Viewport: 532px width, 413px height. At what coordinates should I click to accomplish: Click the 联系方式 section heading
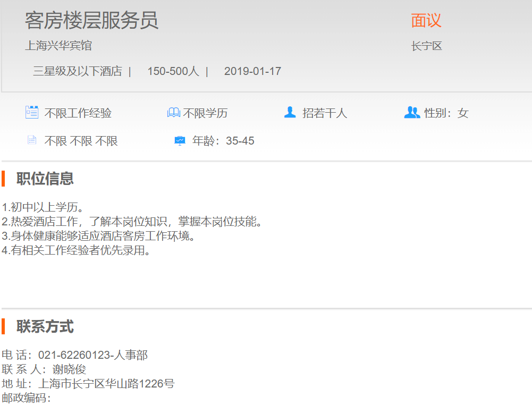coord(45,326)
